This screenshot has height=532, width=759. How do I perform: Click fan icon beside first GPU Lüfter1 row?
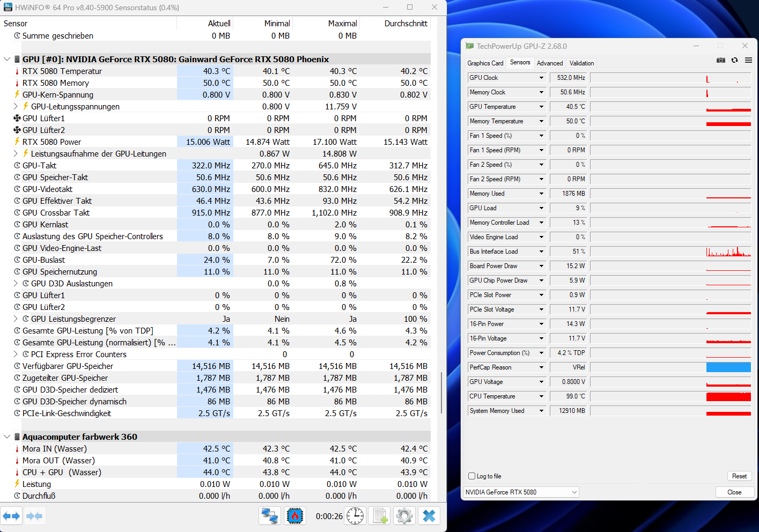[x=17, y=119]
